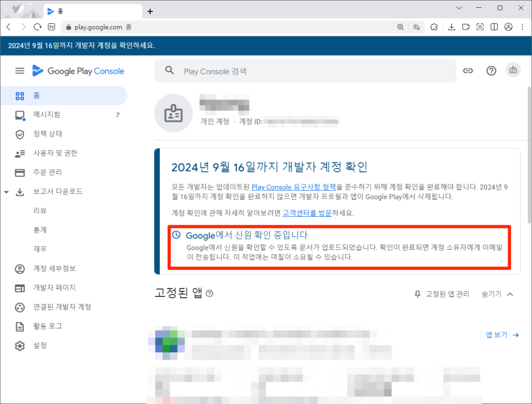Open browser extensions puzzle icon
Image resolution: width=532 pixels, height=404 pixels.
[x=434, y=27]
